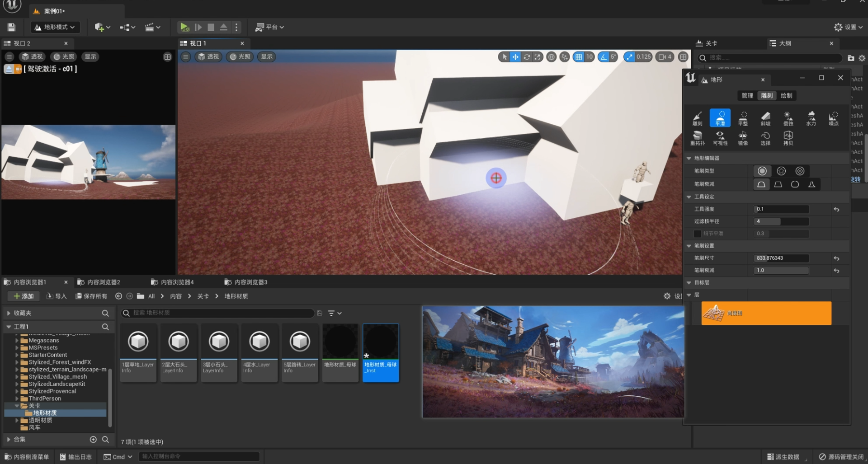Expand the 合集 collections section
The width and height of the screenshot is (868, 464).
pos(9,439)
